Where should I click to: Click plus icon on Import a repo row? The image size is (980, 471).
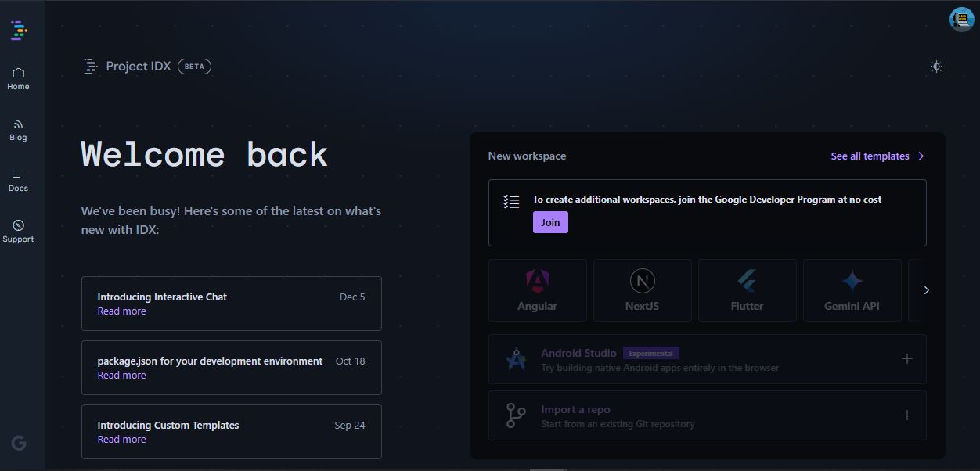[x=906, y=415]
